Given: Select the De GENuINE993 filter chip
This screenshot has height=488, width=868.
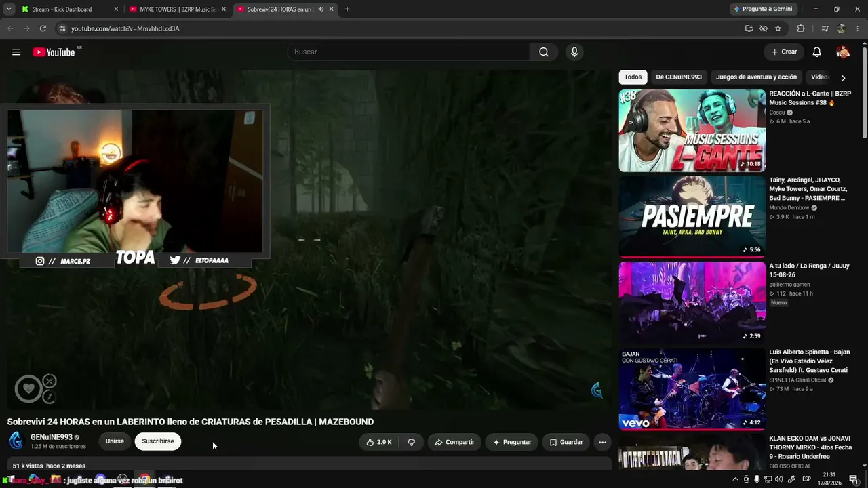Looking at the screenshot, I should 678,77.
